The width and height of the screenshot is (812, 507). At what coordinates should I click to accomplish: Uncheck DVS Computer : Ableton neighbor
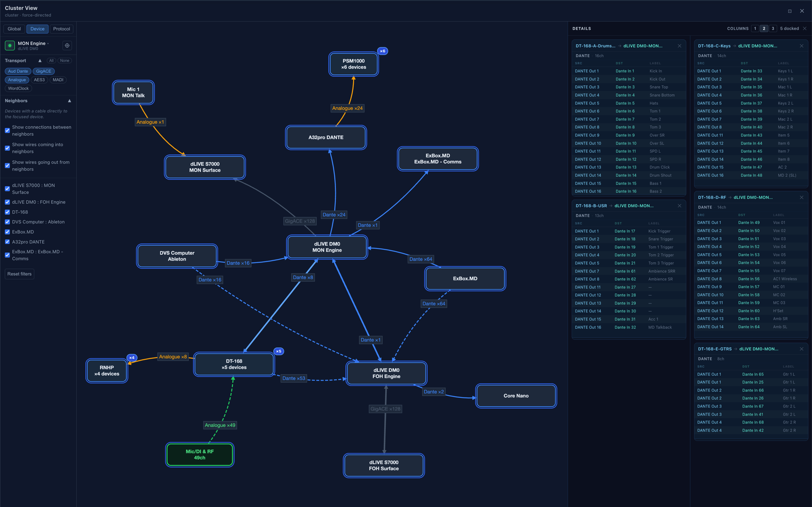[7, 222]
